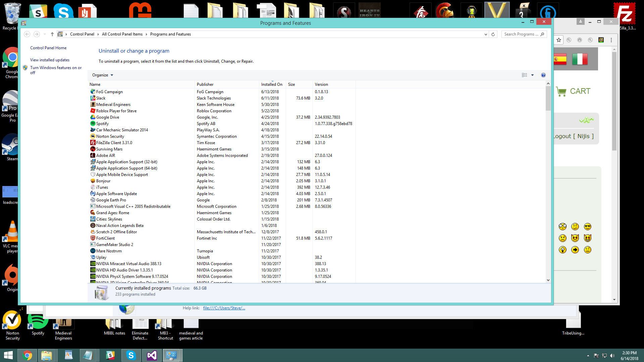
Task: Select the Cities: Skylines program row
Action: pyautogui.click(x=222, y=219)
